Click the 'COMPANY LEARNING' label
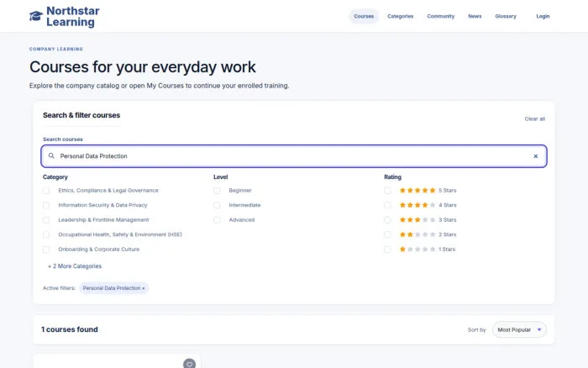Viewport: 588px width, 368px height. 56,49
